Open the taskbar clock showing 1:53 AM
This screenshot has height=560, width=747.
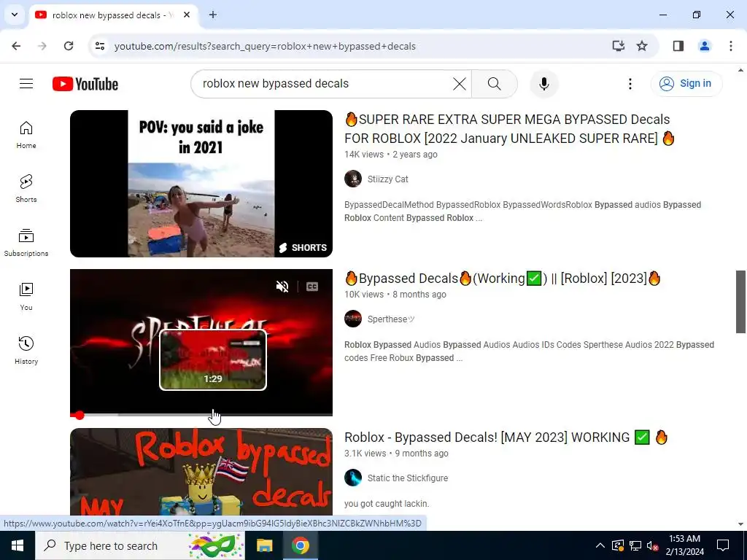coord(684,545)
